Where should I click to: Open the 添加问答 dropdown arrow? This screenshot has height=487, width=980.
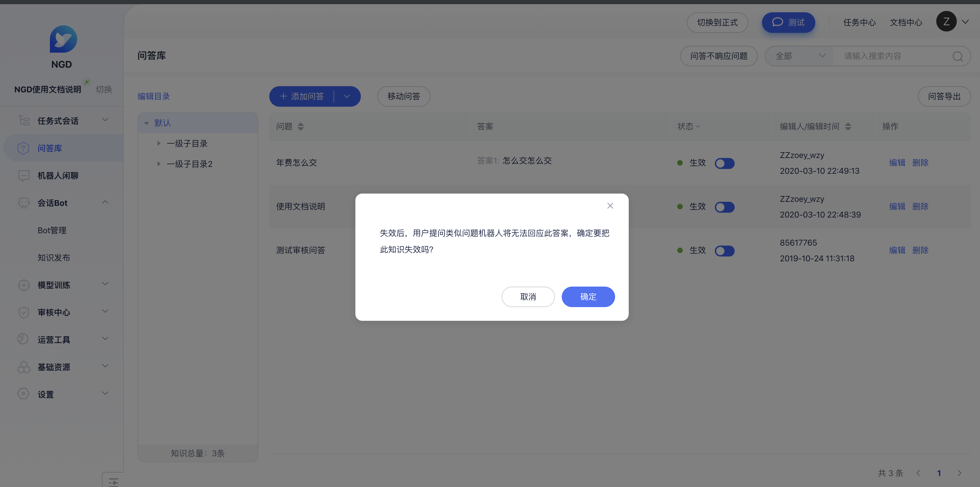pos(346,96)
